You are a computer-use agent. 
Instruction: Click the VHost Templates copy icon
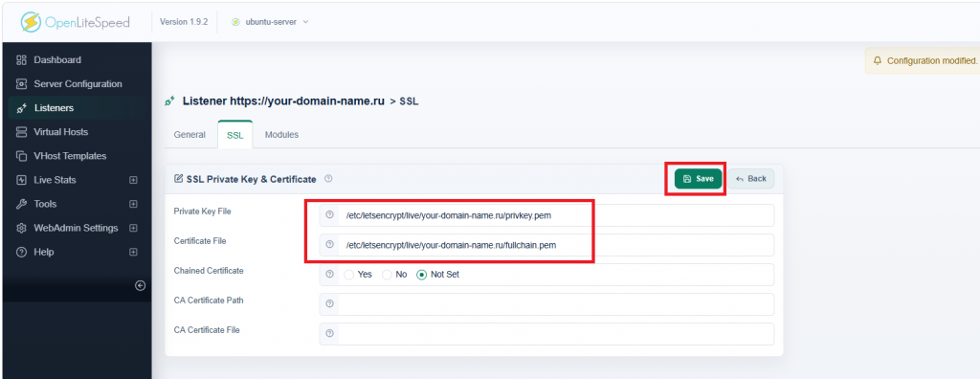[21, 156]
